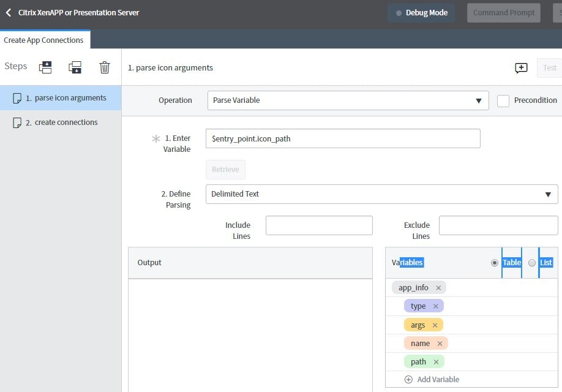
Task: Delete the args variable tag
Action: [435, 325]
